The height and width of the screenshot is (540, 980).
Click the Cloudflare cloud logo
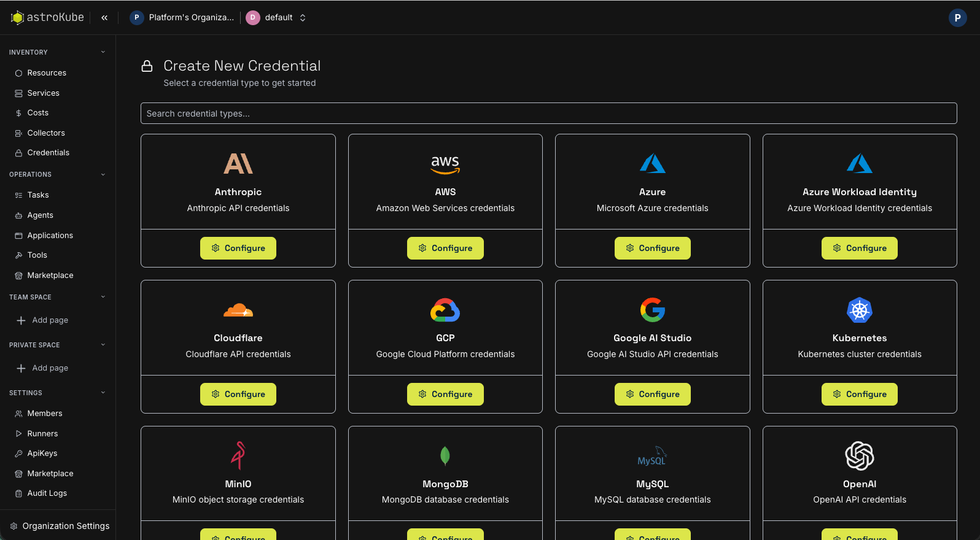click(x=238, y=310)
